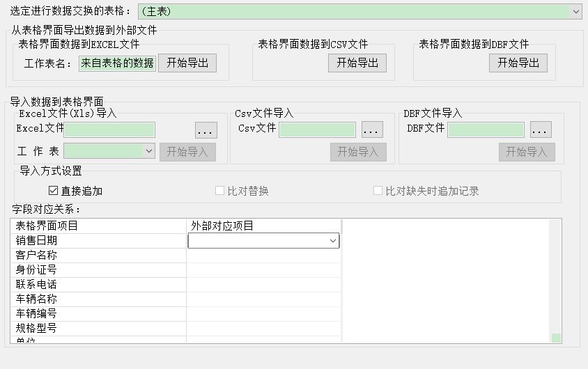
Task: Click the external item cell for 身份证号
Action: 263,270
